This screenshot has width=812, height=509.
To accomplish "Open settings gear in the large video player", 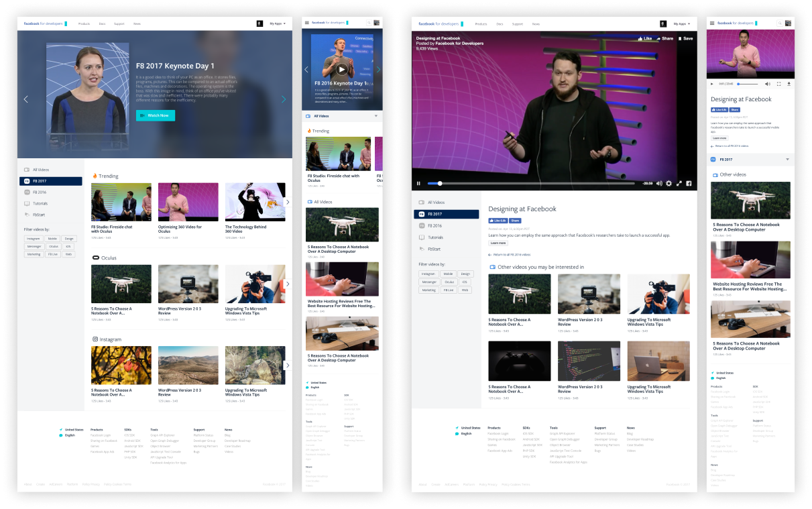I will click(669, 183).
